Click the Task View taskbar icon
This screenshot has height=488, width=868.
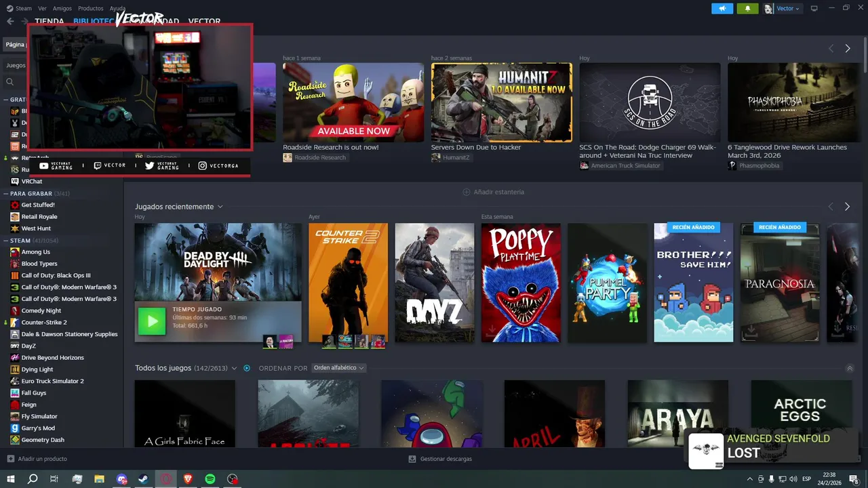[x=55, y=479]
